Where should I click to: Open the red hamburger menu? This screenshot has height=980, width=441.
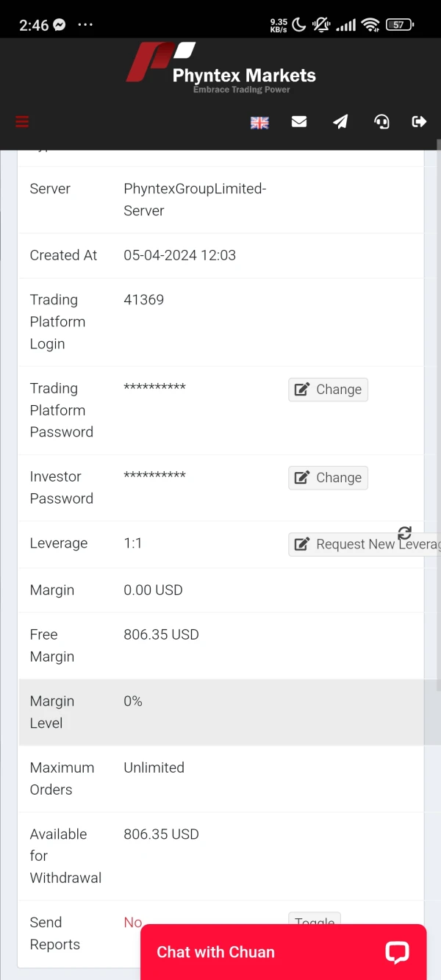pyautogui.click(x=22, y=122)
